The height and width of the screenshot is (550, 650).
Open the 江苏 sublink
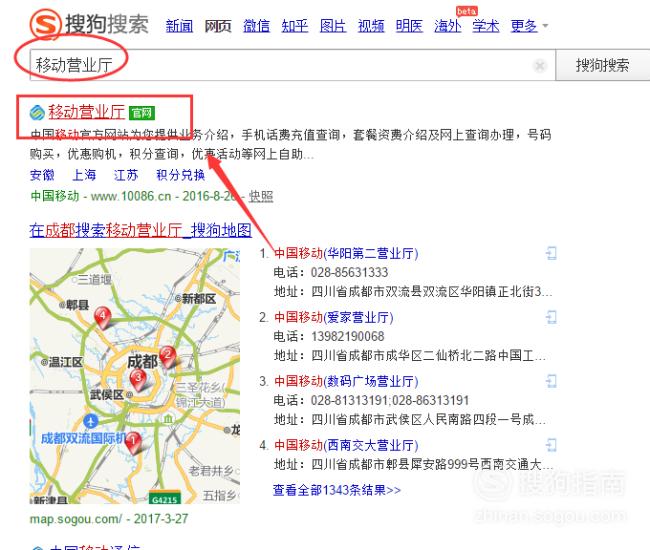tap(126, 175)
